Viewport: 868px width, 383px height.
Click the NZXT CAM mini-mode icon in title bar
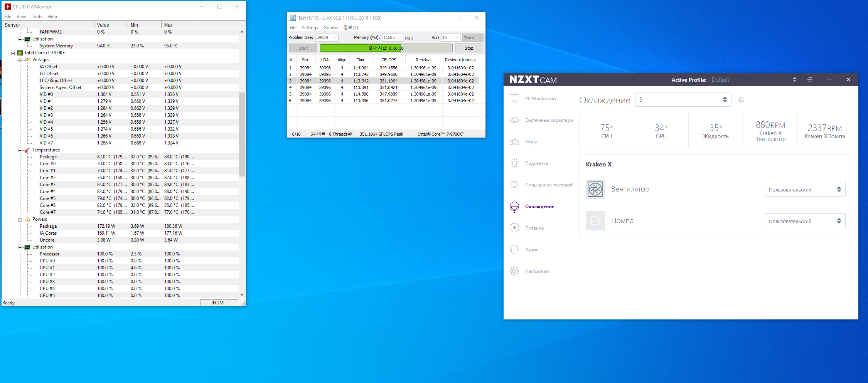(811, 79)
